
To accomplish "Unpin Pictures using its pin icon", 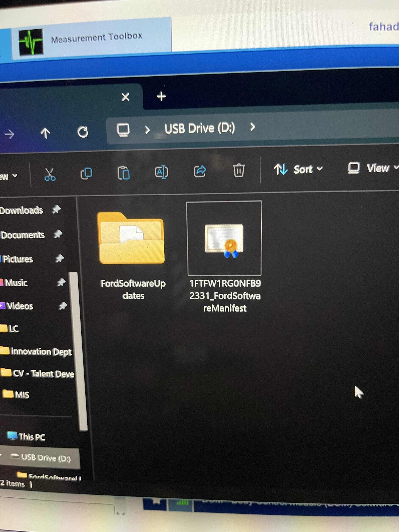I will click(x=59, y=258).
